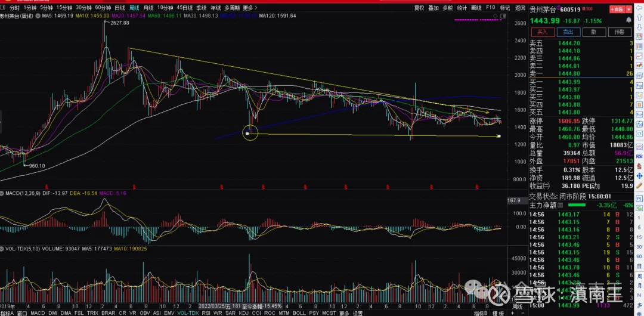Click the 月 icon in right sidebar
The image size is (644, 316).
coord(639,286)
